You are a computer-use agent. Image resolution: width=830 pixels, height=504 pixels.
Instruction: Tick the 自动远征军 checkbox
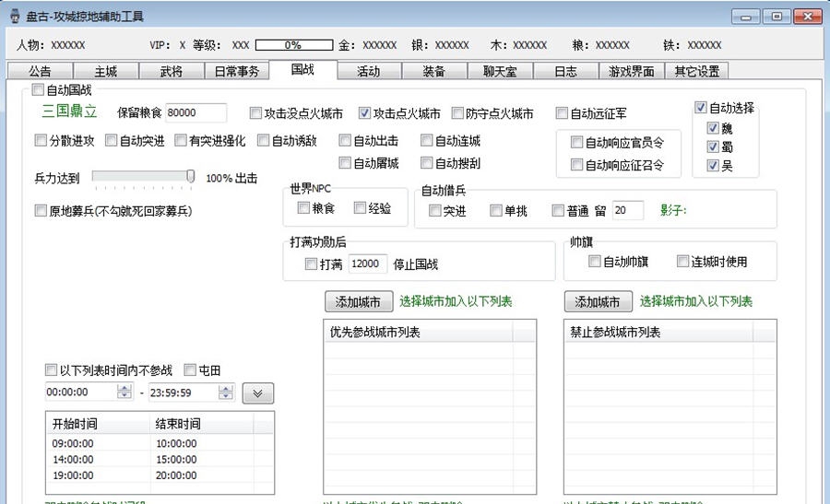point(562,113)
